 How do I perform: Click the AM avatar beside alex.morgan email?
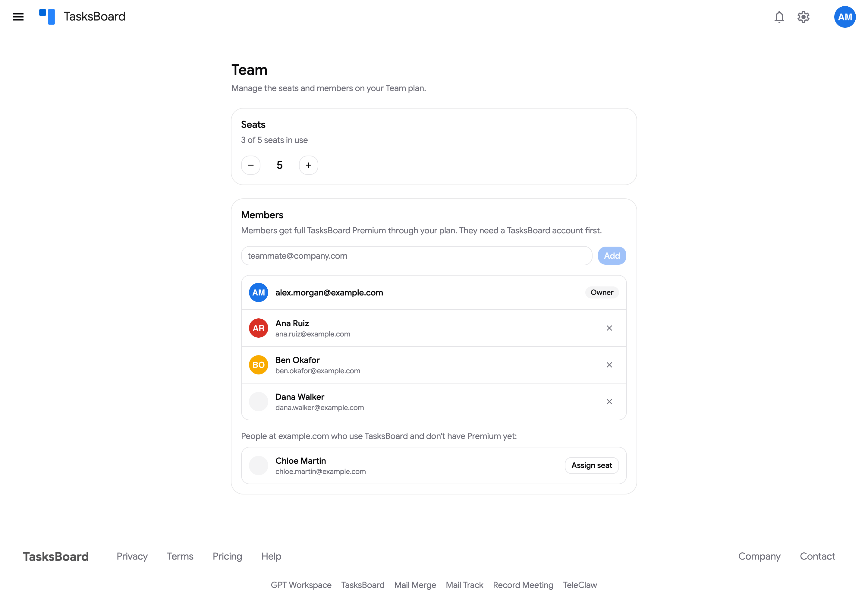click(258, 292)
